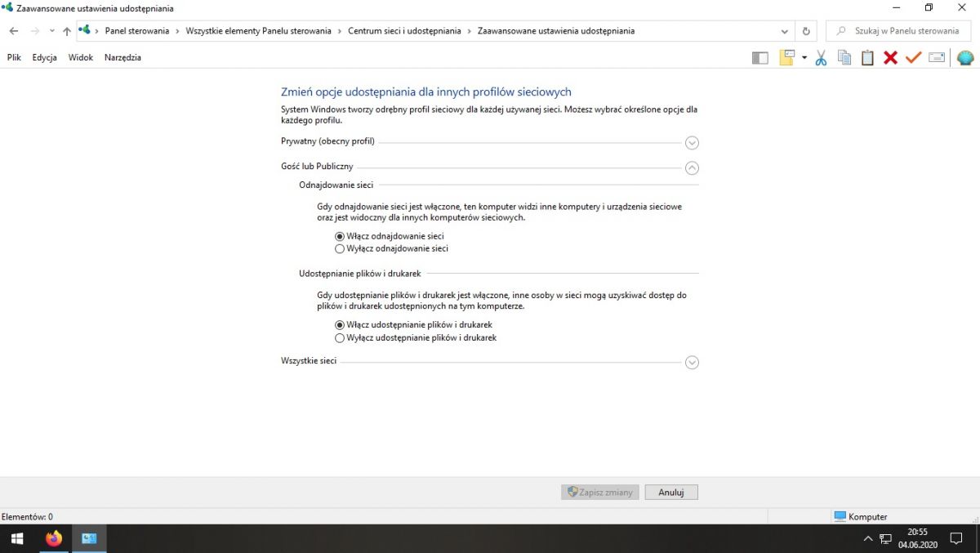The width and height of the screenshot is (980, 553).
Task: Navigate to Centrum sieci i udostępniania breadcrumb
Action: pos(404,31)
